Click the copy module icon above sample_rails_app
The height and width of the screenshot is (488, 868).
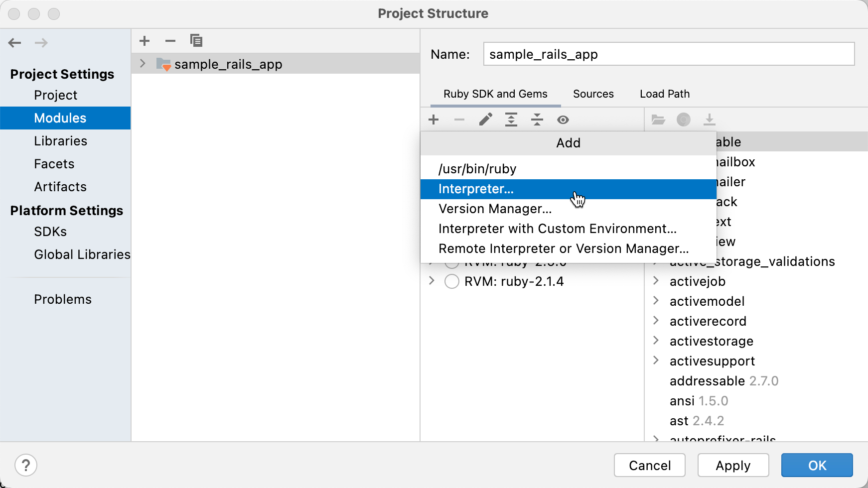point(196,40)
